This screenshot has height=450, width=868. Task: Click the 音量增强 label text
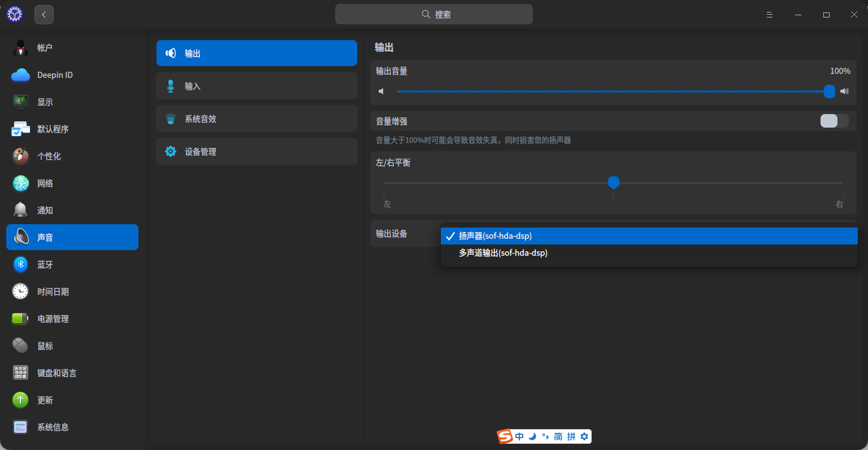392,121
